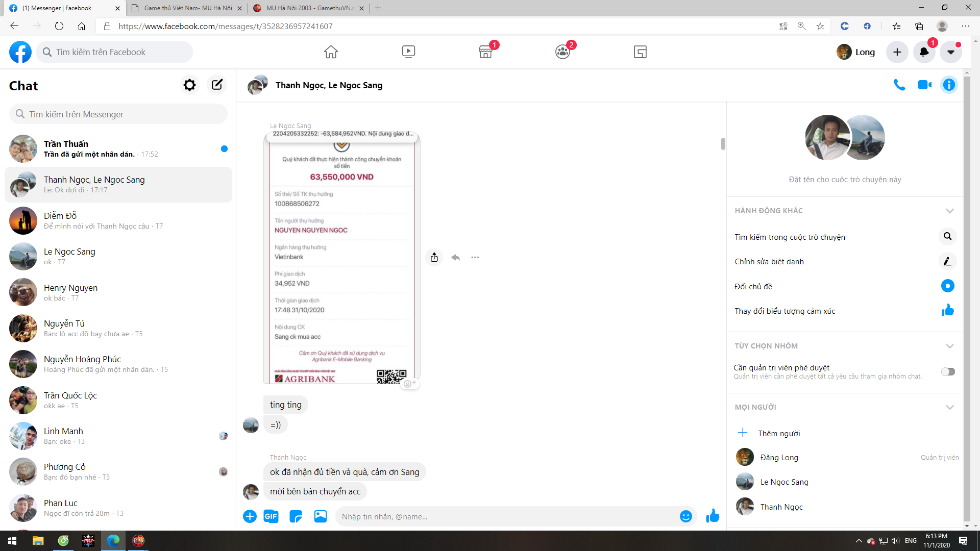This screenshot has width=980, height=551.
Task: Collapse the Mọi người section
Action: 949,407
